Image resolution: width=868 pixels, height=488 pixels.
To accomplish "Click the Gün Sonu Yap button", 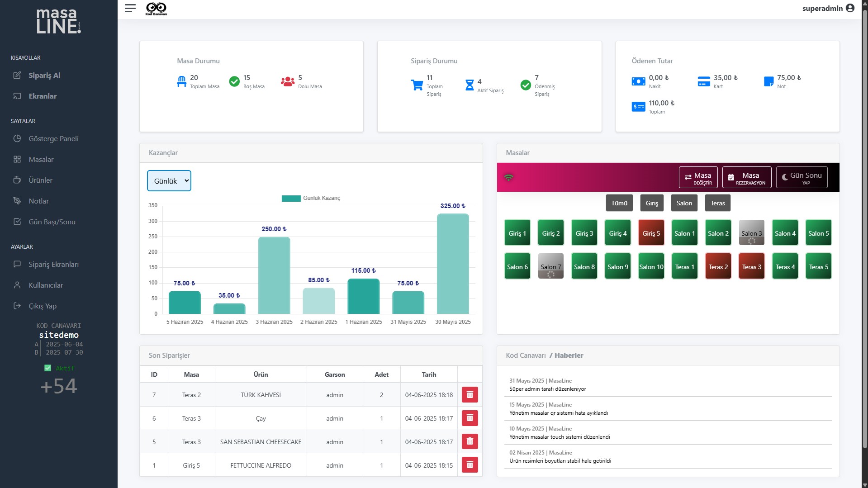I will (x=802, y=178).
